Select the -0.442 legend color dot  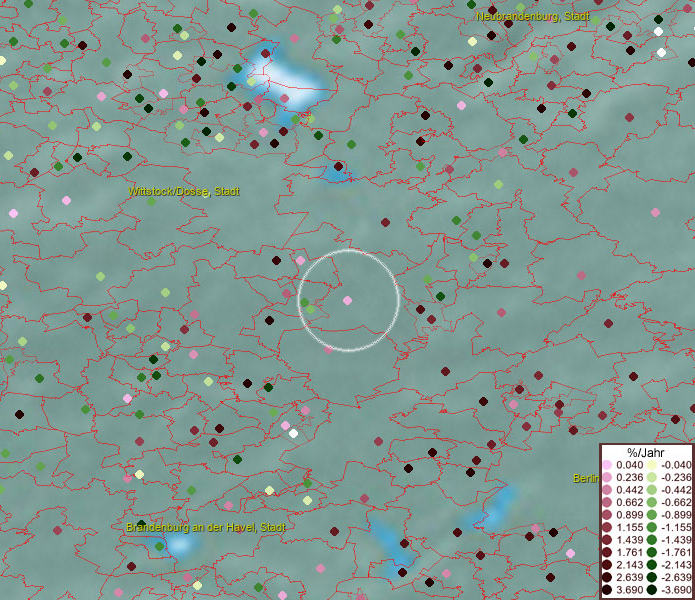(x=652, y=490)
